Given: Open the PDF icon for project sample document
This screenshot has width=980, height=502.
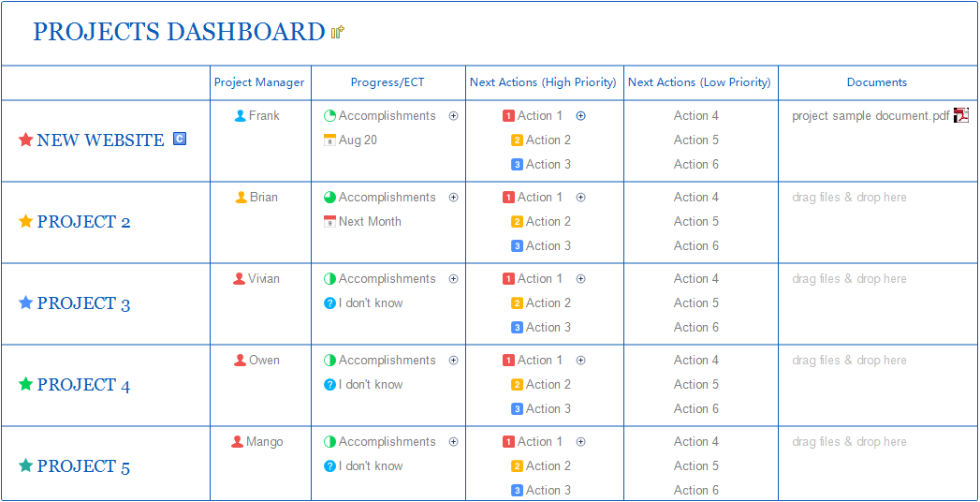Looking at the screenshot, I should point(960,116).
